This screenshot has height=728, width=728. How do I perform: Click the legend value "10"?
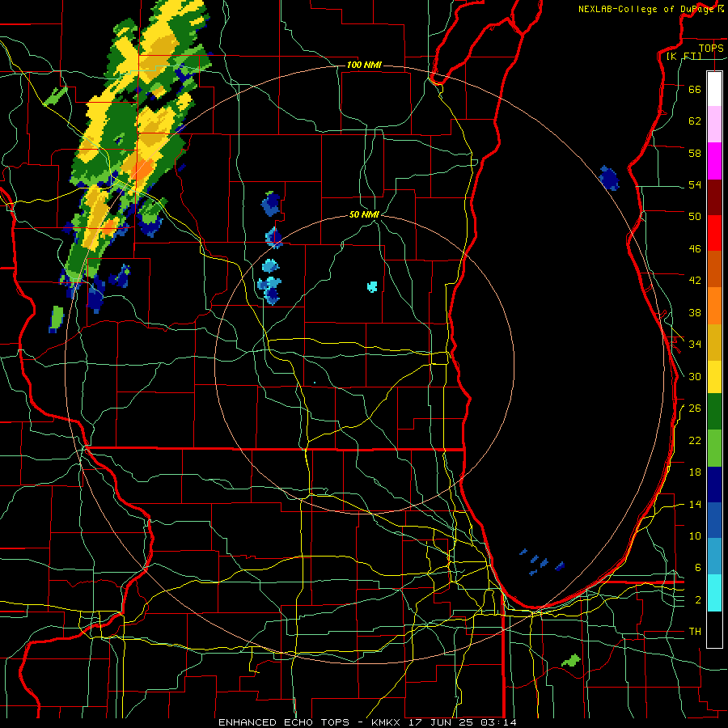(695, 535)
